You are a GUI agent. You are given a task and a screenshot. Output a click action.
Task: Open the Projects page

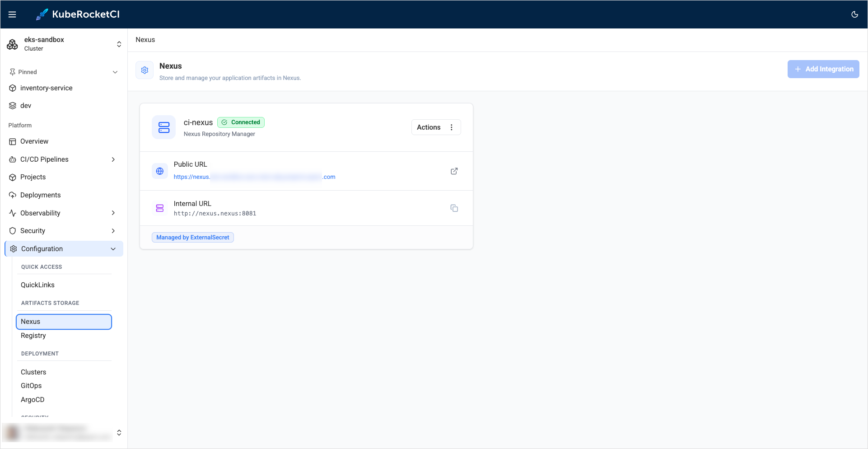click(33, 177)
